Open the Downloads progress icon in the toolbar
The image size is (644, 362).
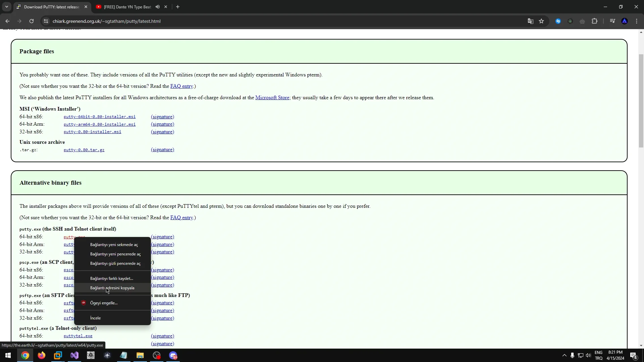(x=570, y=21)
